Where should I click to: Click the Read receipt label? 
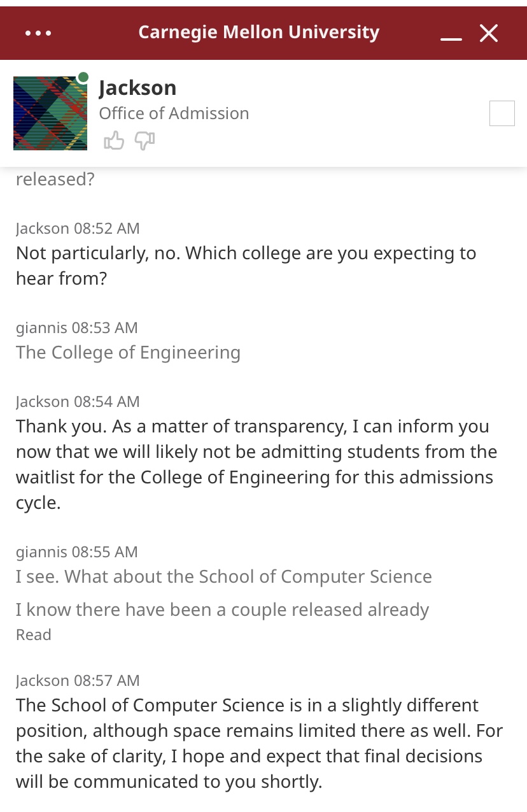coord(33,634)
